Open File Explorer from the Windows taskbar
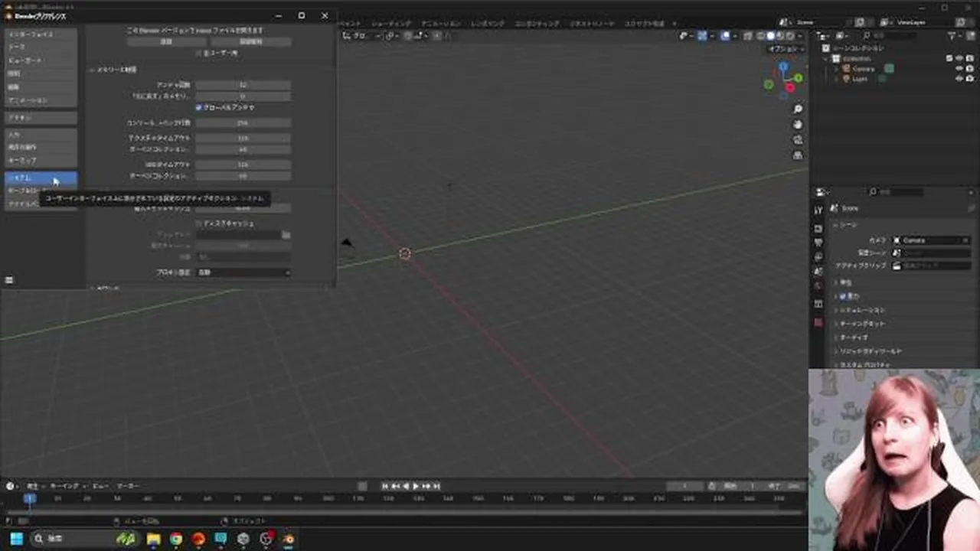The width and height of the screenshot is (980, 551). (154, 539)
